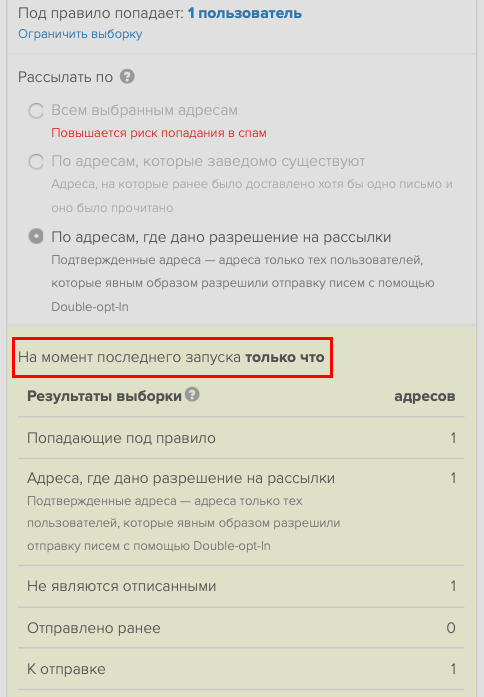
Task: Click the "Под правило попадает" label
Action: [101, 13]
